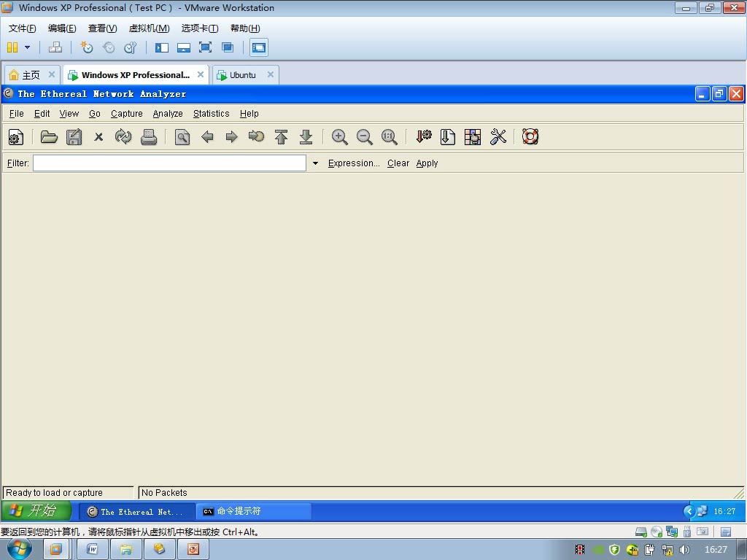
Task: Click The Ethereal Net... taskbar button
Action: click(x=136, y=512)
